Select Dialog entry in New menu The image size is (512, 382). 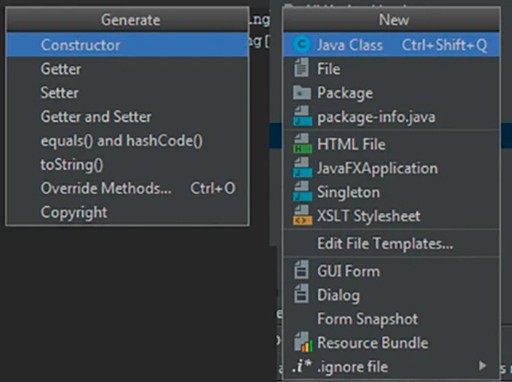pyautogui.click(x=391, y=295)
